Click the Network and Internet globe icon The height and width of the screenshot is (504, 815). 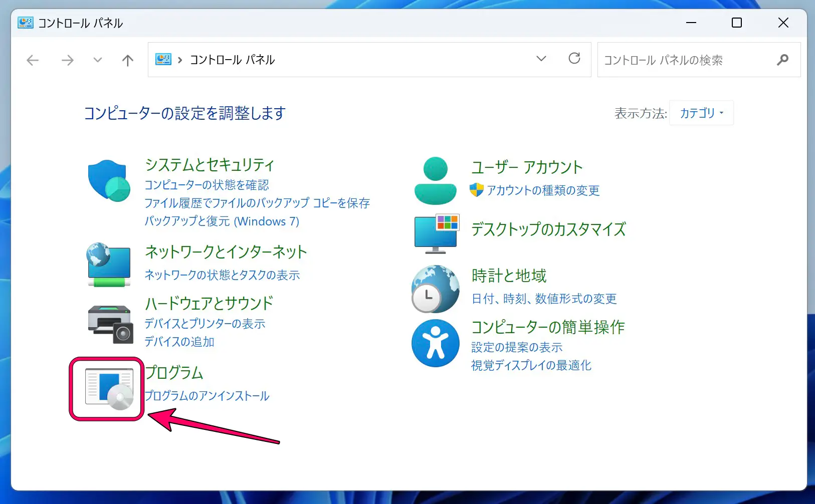coord(109,265)
